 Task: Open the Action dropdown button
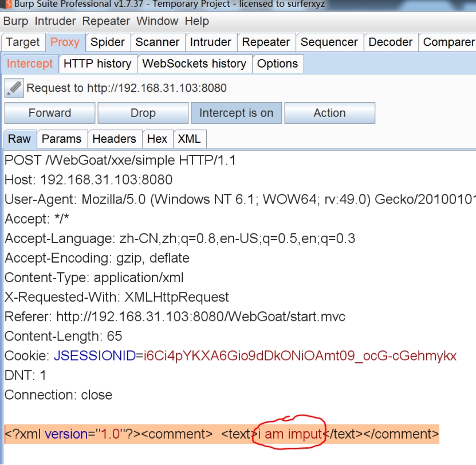click(x=330, y=113)
